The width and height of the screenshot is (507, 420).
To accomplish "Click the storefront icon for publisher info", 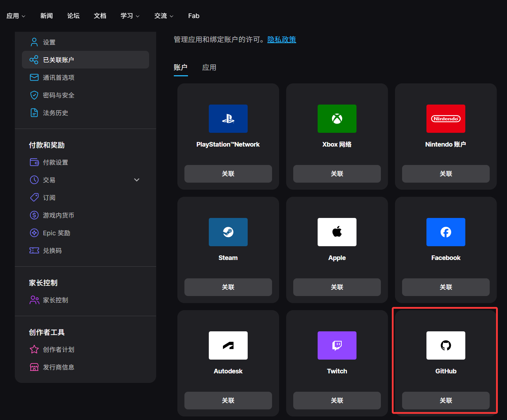I will 34,367.
